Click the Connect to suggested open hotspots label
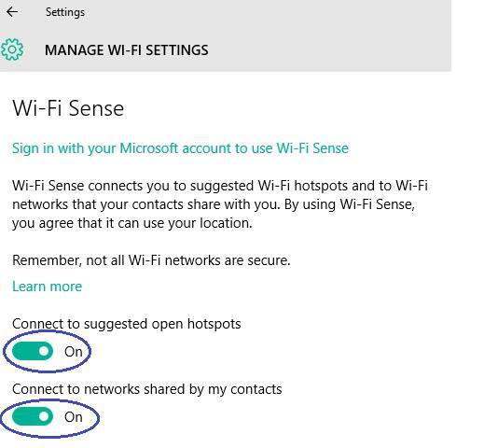 127,324
